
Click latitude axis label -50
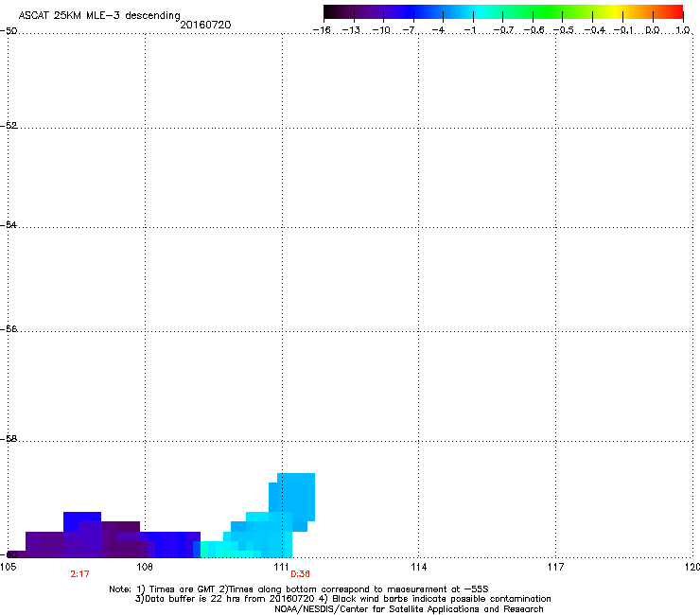pyautogui.click(x=9, y=31)
